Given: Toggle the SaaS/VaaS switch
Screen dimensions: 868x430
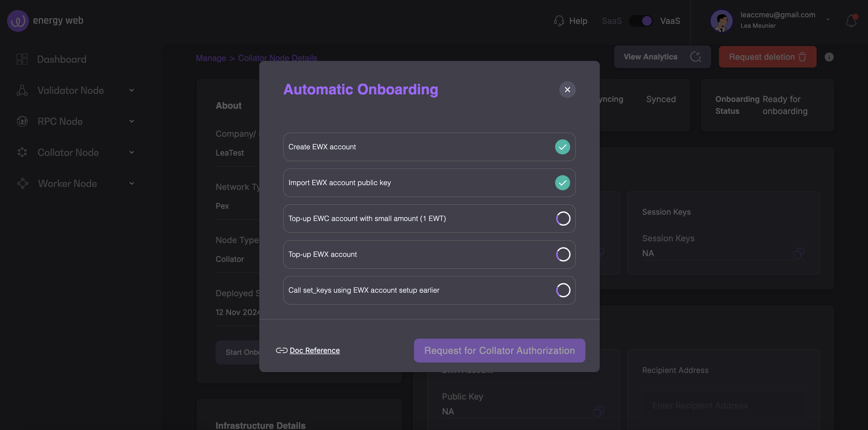Looking at the screenshot, I should coord(641,21).
